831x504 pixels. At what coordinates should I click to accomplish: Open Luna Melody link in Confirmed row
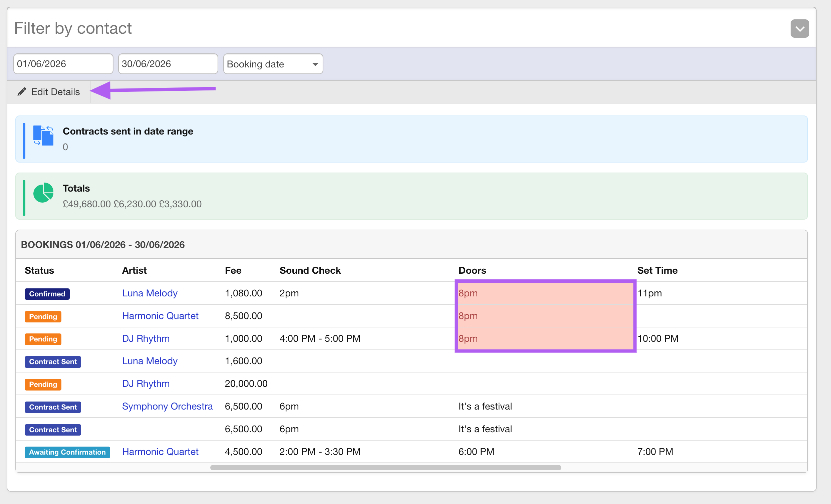coord(150,293)
